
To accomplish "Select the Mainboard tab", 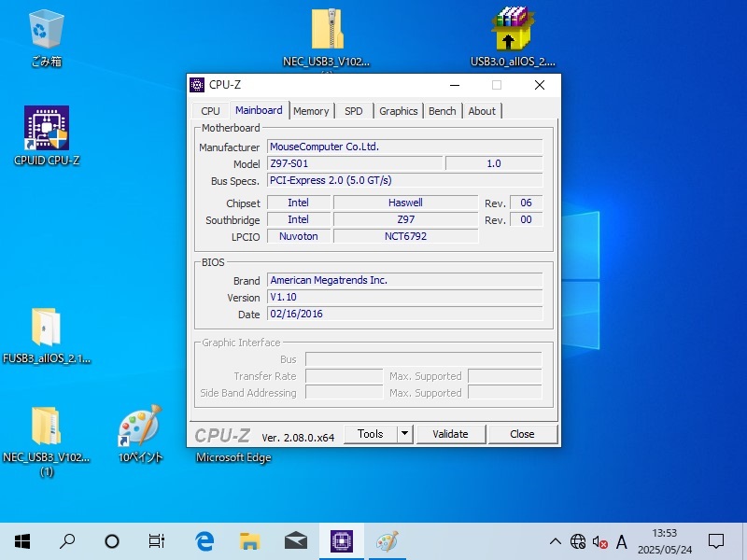I will pos(259,110).
